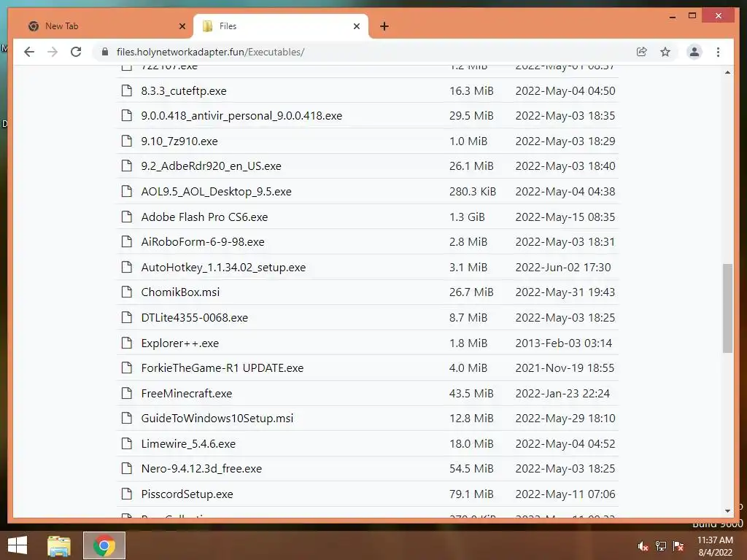Close the Files tab

[356, 26]
